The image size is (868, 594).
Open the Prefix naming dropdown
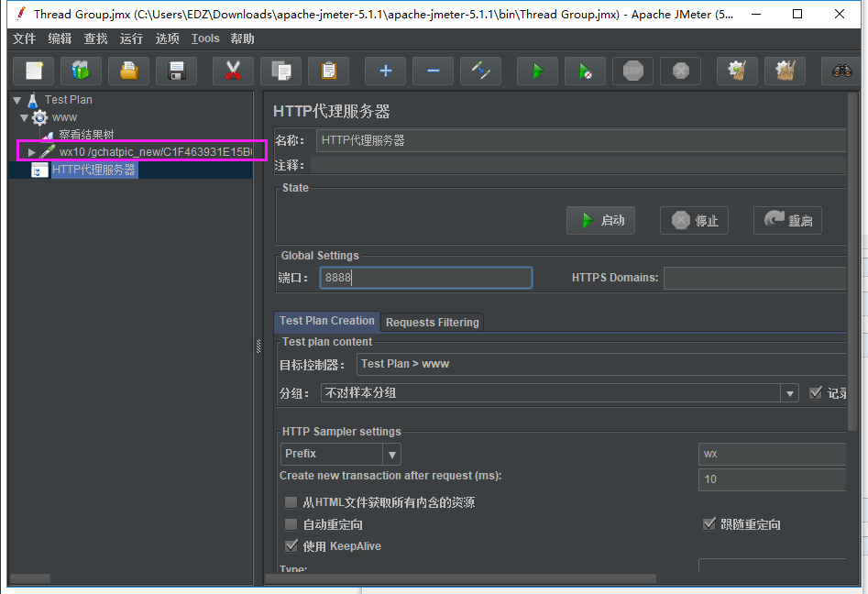[x=391, y=455]
